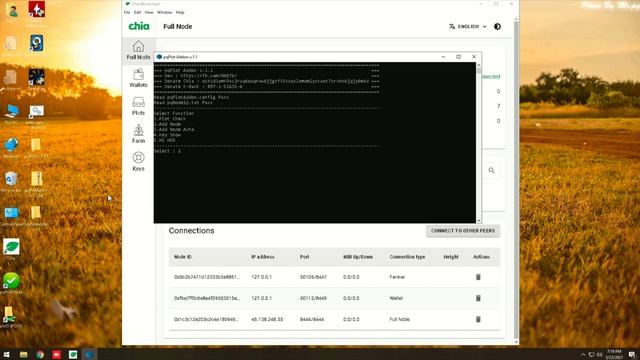Select IP 127.0.0.1 in Farmer row
Screen dimensions: 640x360
[x=261, y=277]
